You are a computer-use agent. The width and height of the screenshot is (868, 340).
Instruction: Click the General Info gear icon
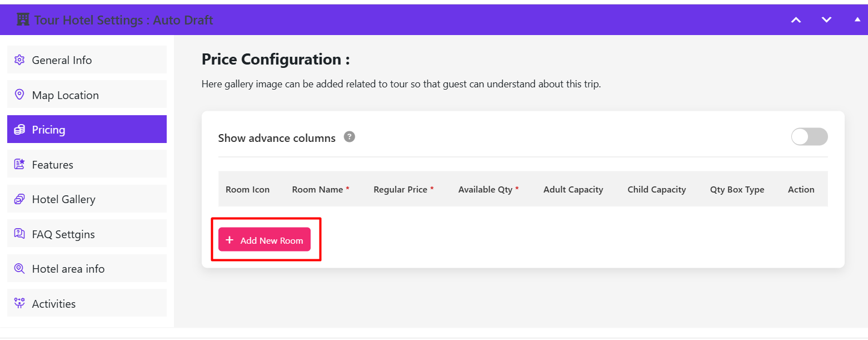click(x=19, y=60)
